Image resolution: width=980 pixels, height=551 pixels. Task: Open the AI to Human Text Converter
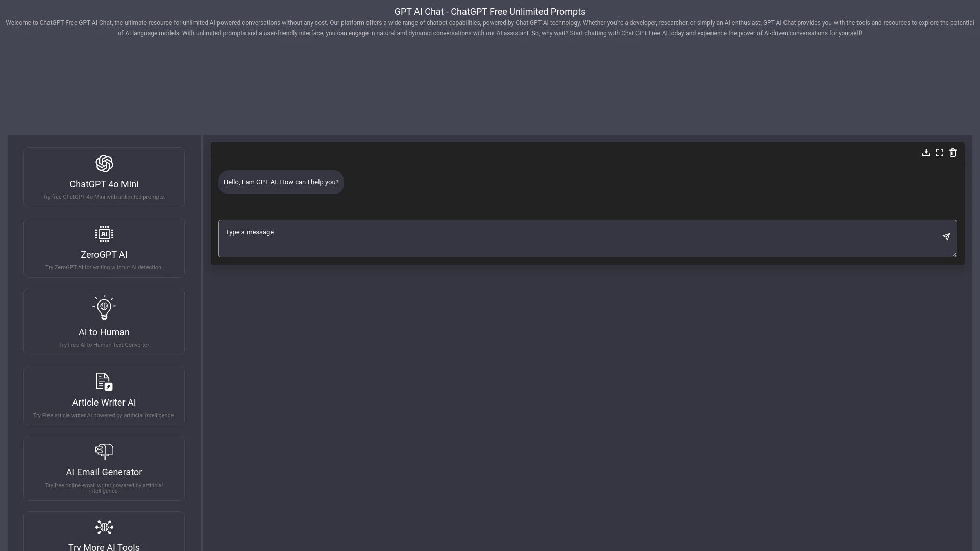104,321
